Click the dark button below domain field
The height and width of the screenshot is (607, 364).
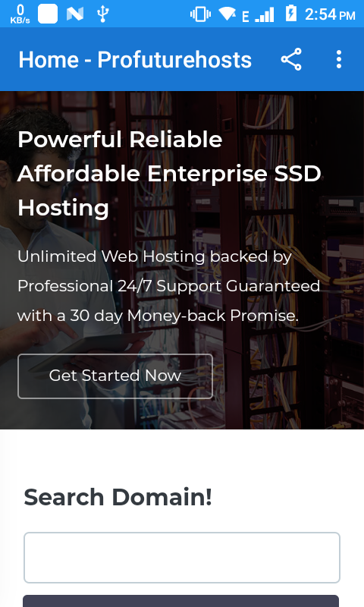pyautogui.click(x=181, y=601)
